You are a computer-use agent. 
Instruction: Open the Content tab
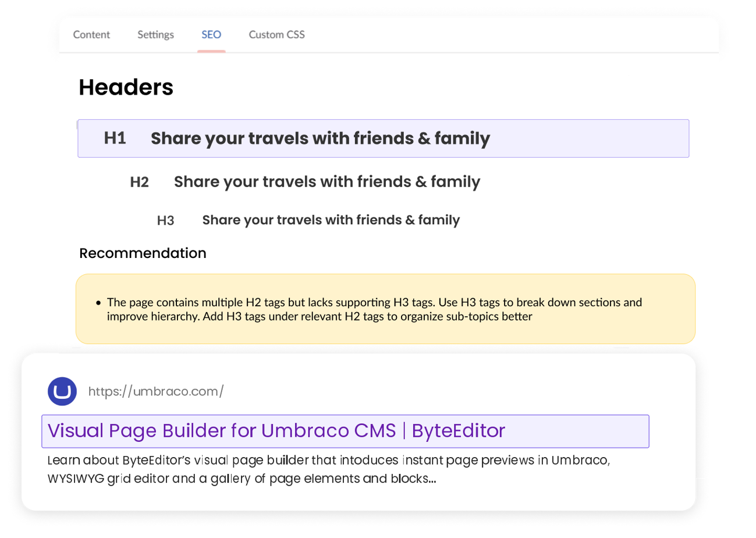pyautogui.click(x=91, y=35)
